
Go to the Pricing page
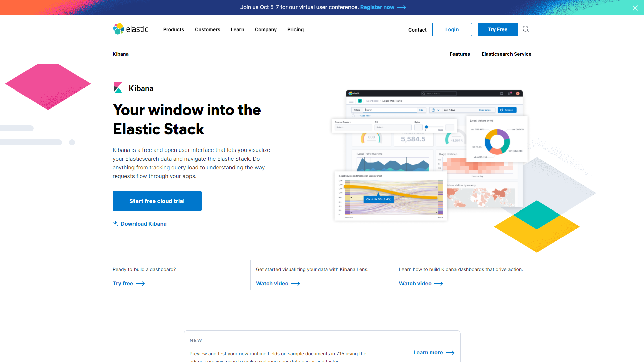pyautogui.click(x=296, y=29)
